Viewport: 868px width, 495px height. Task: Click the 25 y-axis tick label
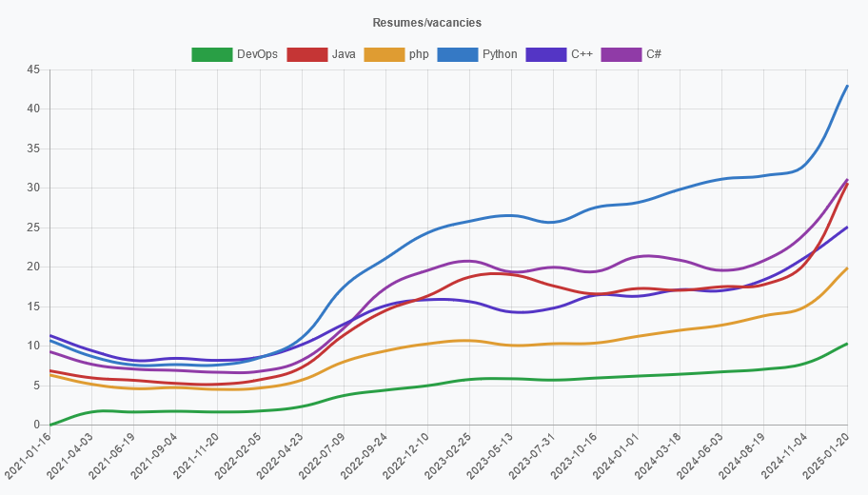(x=33, y=228)
